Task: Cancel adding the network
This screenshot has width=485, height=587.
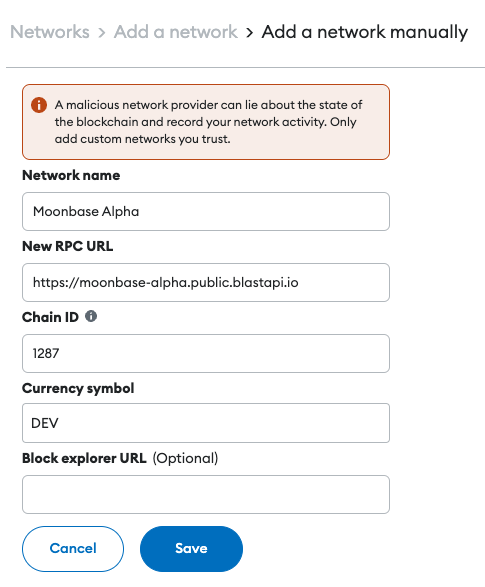Action: click(x=73, y=549)
